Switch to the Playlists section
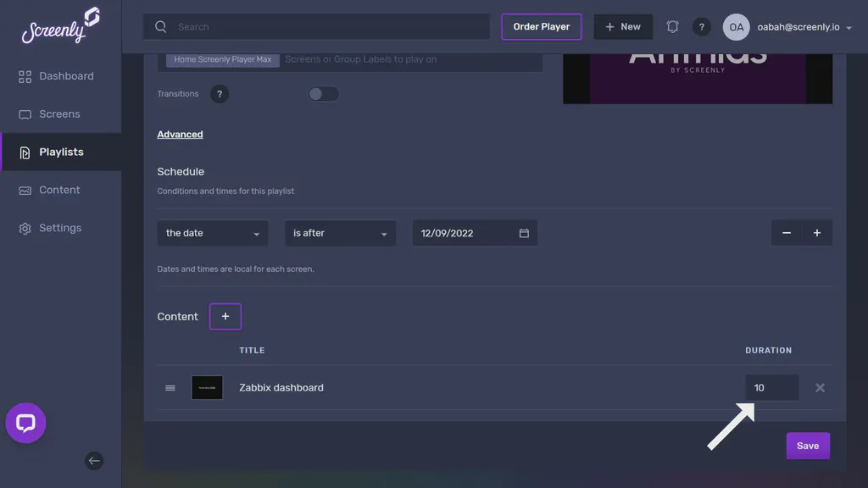This screenshot has height=488, width=868. 59,152
